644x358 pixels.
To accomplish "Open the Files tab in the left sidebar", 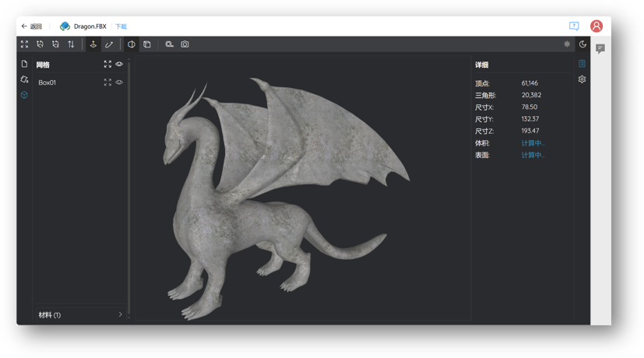I will 24,64.
